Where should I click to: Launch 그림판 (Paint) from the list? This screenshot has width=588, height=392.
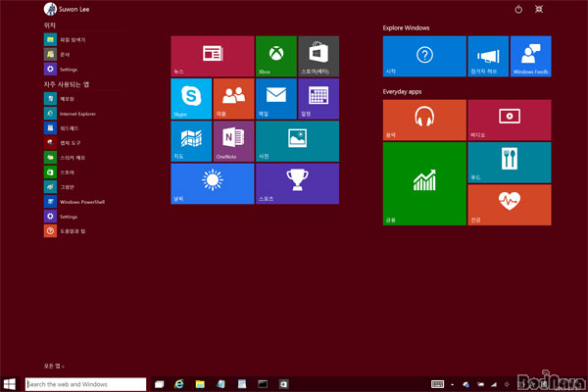point(59,187)
